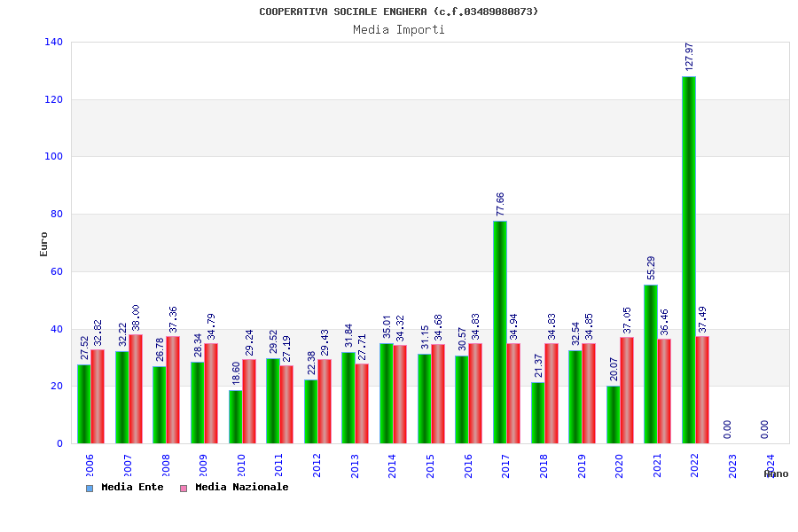Select the Media Ente legend label
This screenshot has width=798, height=532.
click(x=132, y=487)
